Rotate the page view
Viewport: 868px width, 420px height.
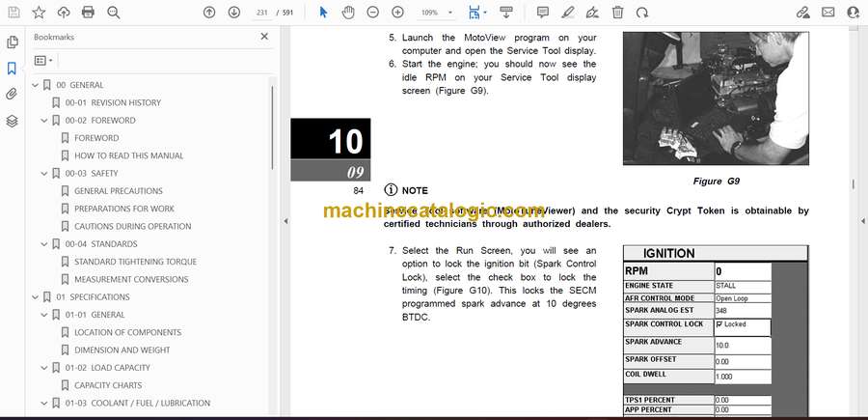click(642, 13)
